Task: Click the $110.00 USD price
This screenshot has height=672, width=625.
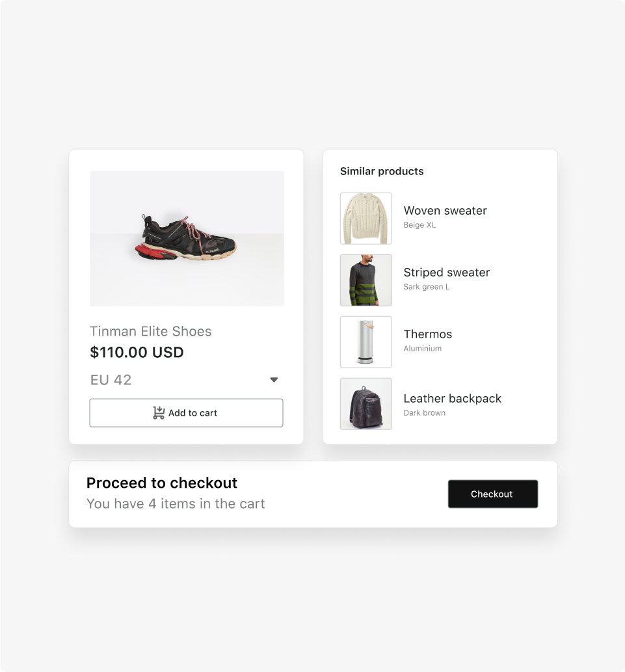Action: 137,353
